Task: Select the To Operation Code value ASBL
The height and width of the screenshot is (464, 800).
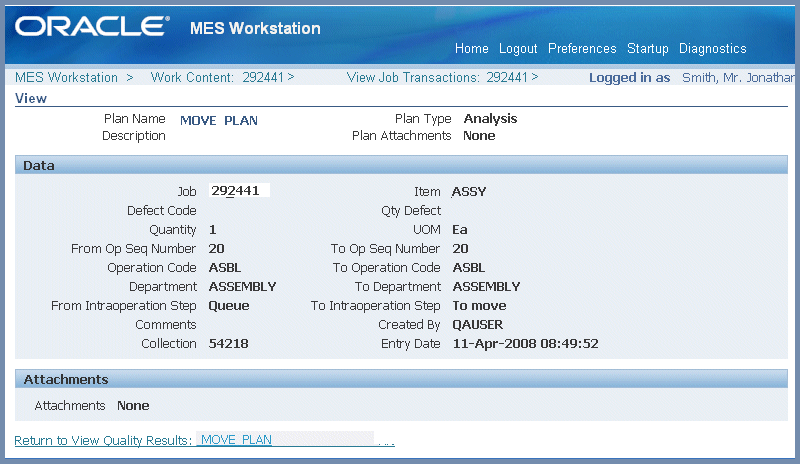Action: [x=468, y=267]
